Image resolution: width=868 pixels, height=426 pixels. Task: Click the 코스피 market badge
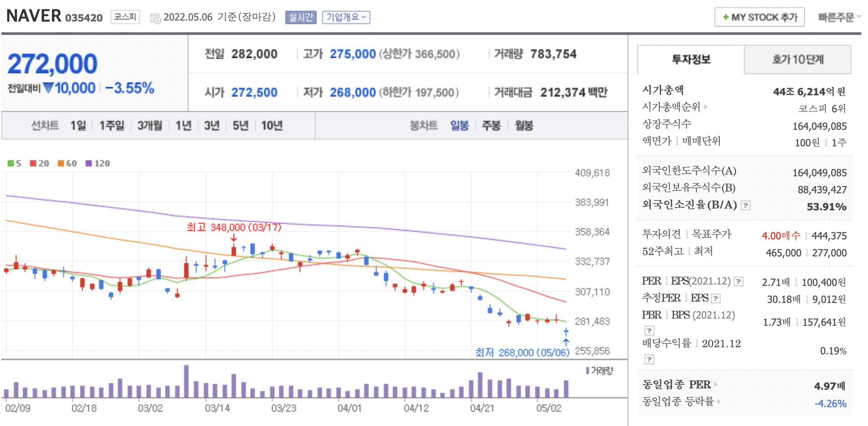pos(125,17)
